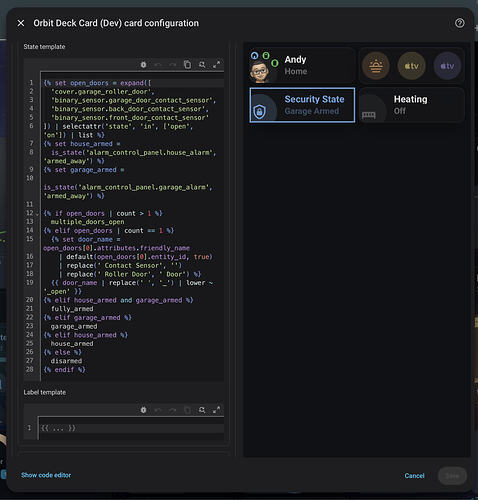The height and width of the screenshot is (500, 478).
Task: Click undo in Label template toolbar
Action: pos(158,410)
